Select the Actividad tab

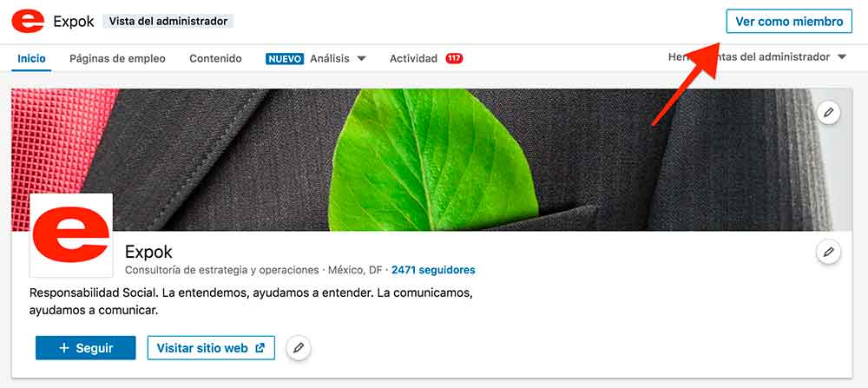413,59
